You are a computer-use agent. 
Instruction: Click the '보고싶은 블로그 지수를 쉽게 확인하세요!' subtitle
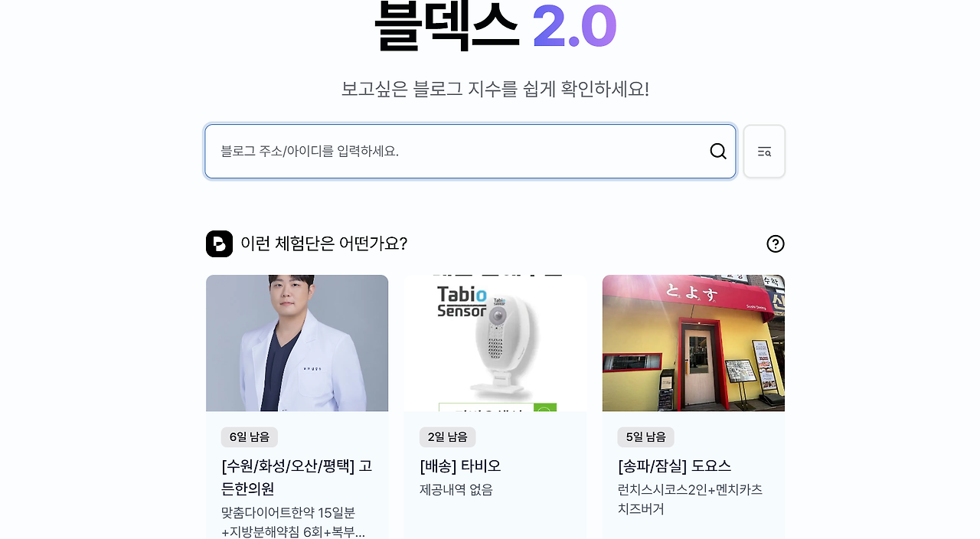pos(495,89)
